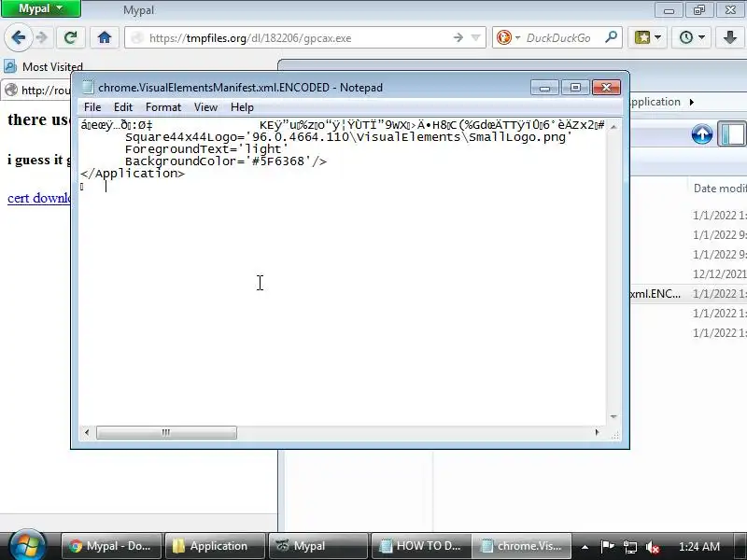Show hidden tray icons arrow
Image resolution: width=747 pixels, height=560 pixels.
coord(585,547)
